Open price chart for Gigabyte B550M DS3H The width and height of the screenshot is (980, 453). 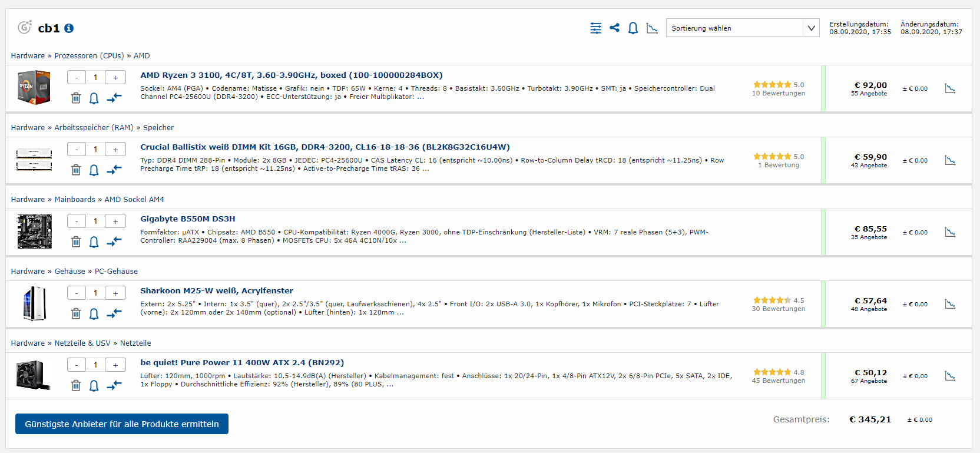[950, 232]
